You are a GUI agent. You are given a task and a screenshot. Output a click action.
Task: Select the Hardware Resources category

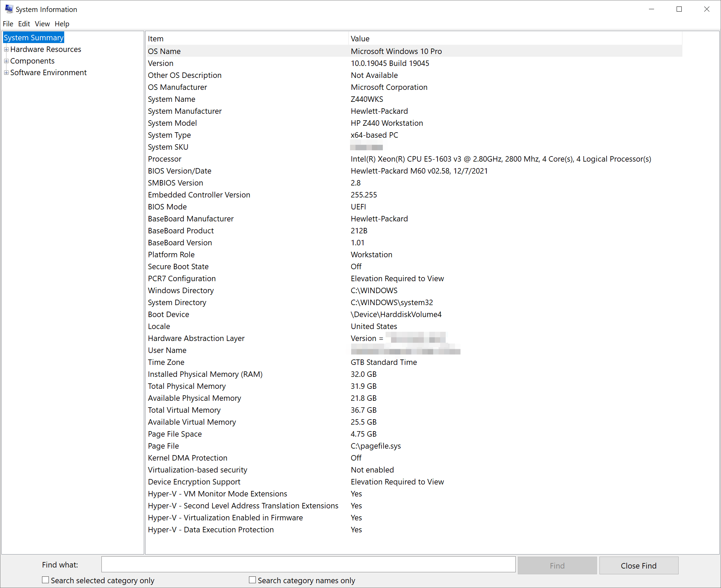45,49
